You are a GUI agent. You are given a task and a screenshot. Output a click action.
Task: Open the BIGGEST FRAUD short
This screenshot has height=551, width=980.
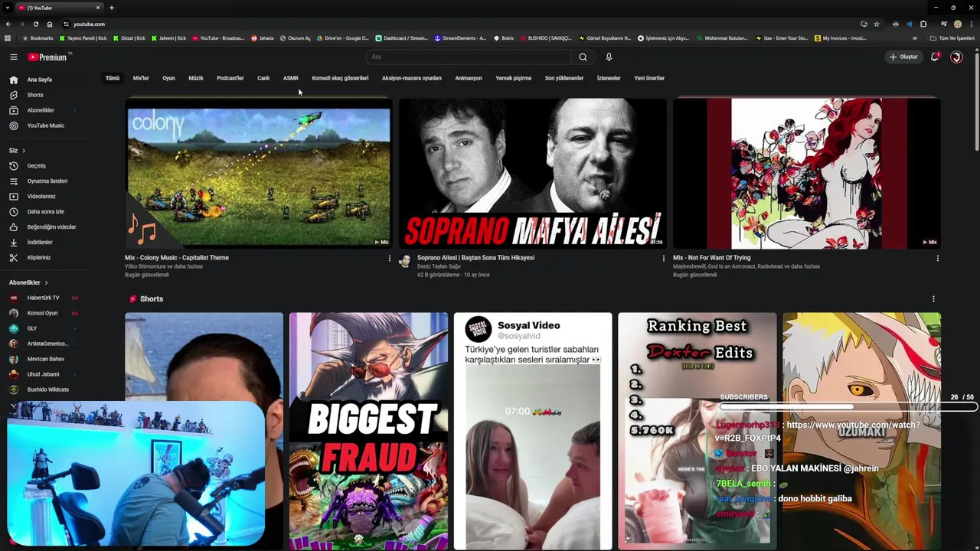tap(368, 431)
